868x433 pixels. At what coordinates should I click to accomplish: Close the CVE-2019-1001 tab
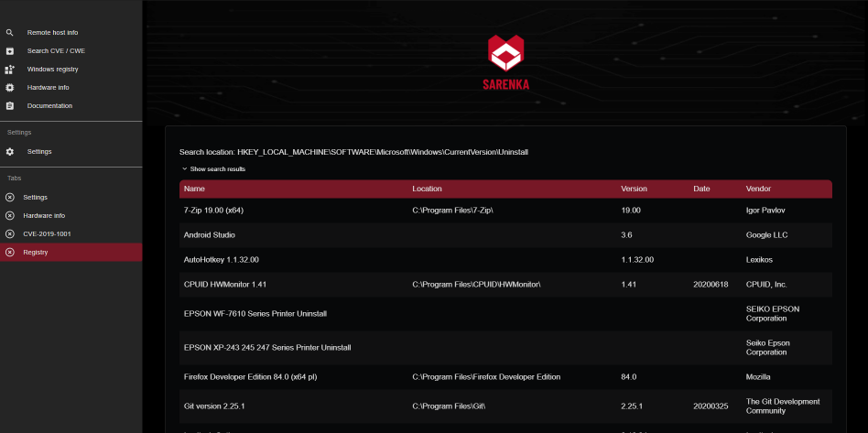pos(9,233)
